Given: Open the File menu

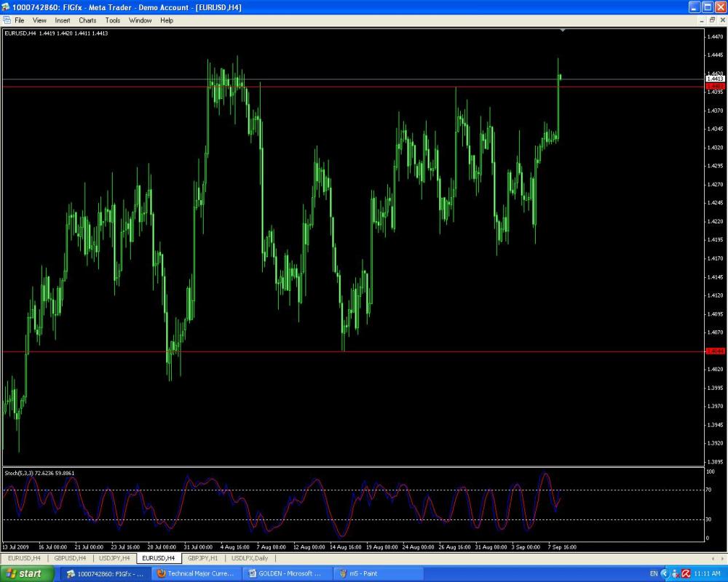Looking at the screenshot, I should point(19,20).
